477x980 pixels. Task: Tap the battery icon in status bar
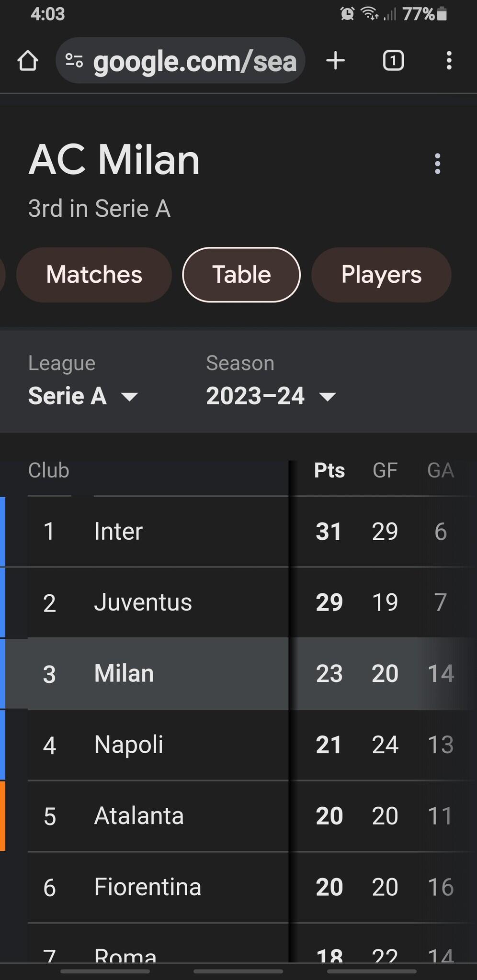click(x=442, y=14)
